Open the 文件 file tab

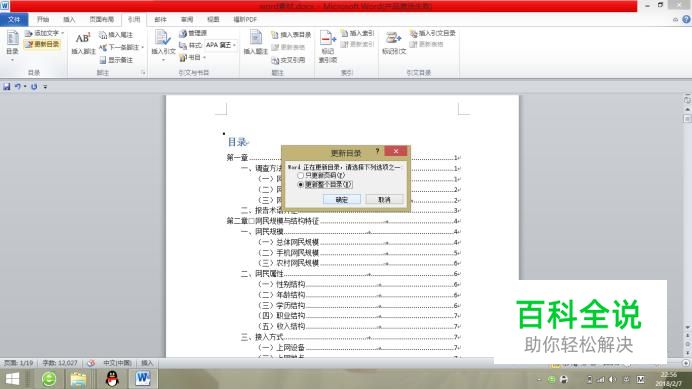[14, 19]
